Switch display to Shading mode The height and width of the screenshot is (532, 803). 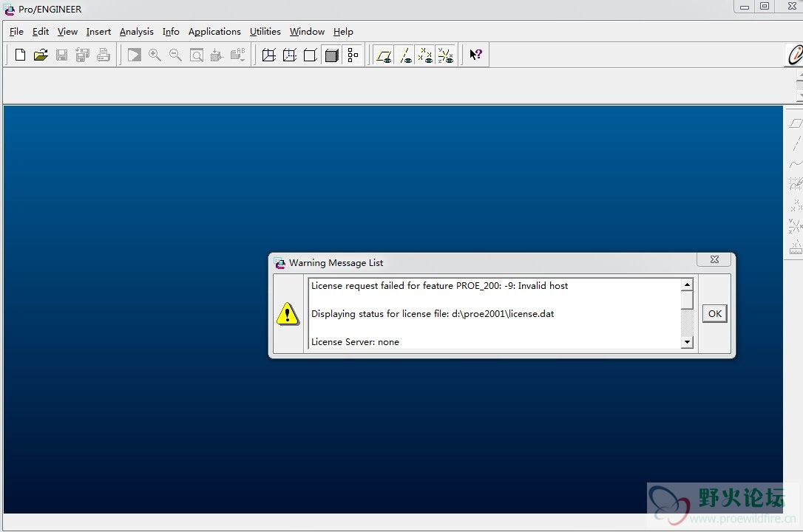pos(332,55)
